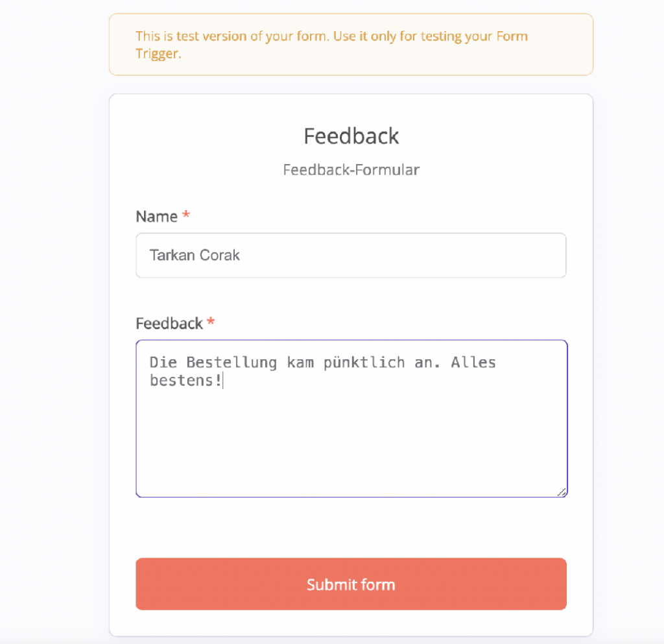Click the Feedback-Formular subtitle text
The height and width of the screenshot is (644, 664).
[x=351, y=170]
